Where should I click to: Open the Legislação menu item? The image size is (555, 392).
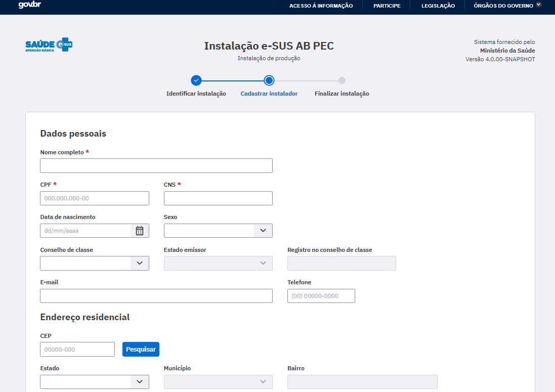coord(438,6)
